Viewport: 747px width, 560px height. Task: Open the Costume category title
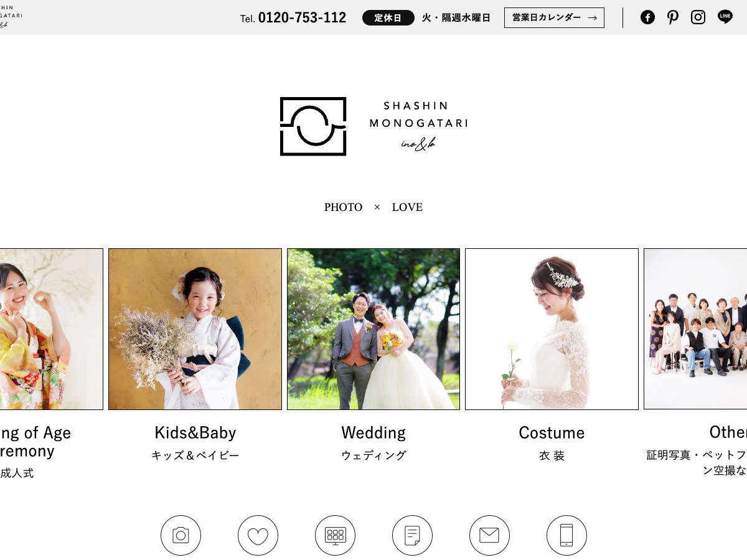(552, 432)
